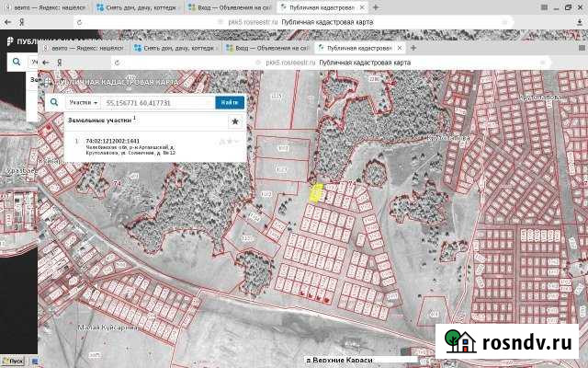Go back using the topmost browser back arrow

(7, 20)
